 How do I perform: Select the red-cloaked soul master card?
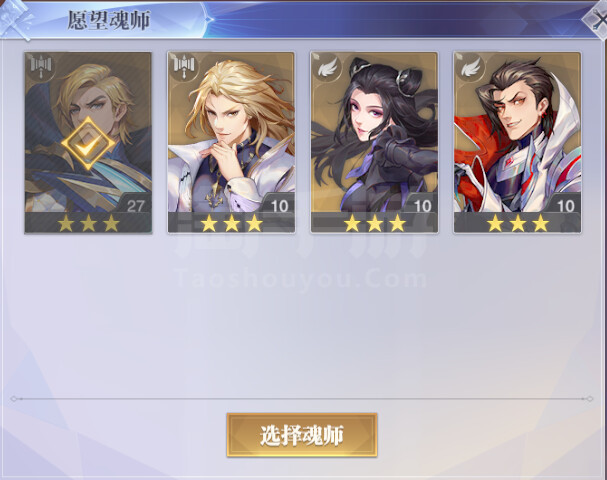(x=517, y=142)
